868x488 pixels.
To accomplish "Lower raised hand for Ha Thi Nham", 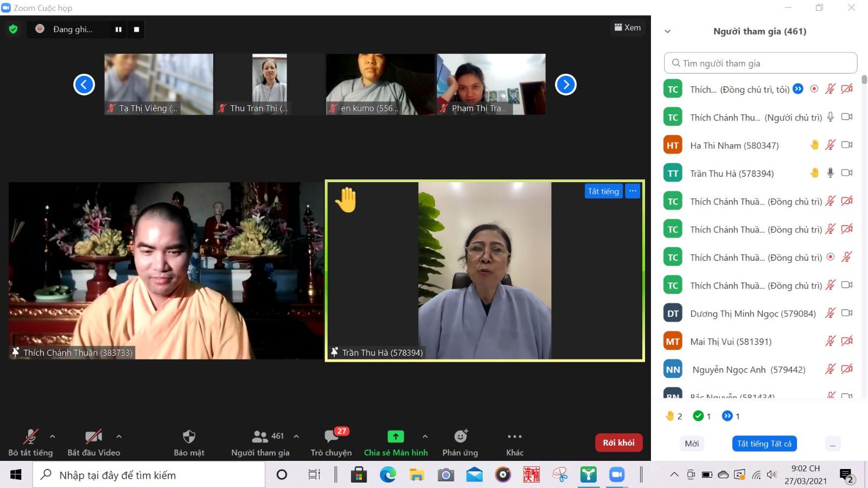I will click(814, 145).
